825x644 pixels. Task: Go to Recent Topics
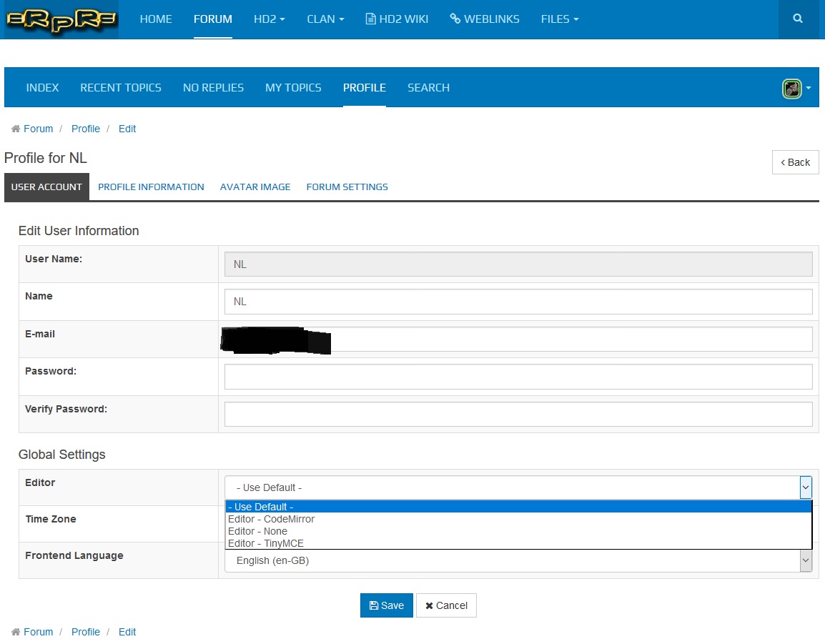121,88
